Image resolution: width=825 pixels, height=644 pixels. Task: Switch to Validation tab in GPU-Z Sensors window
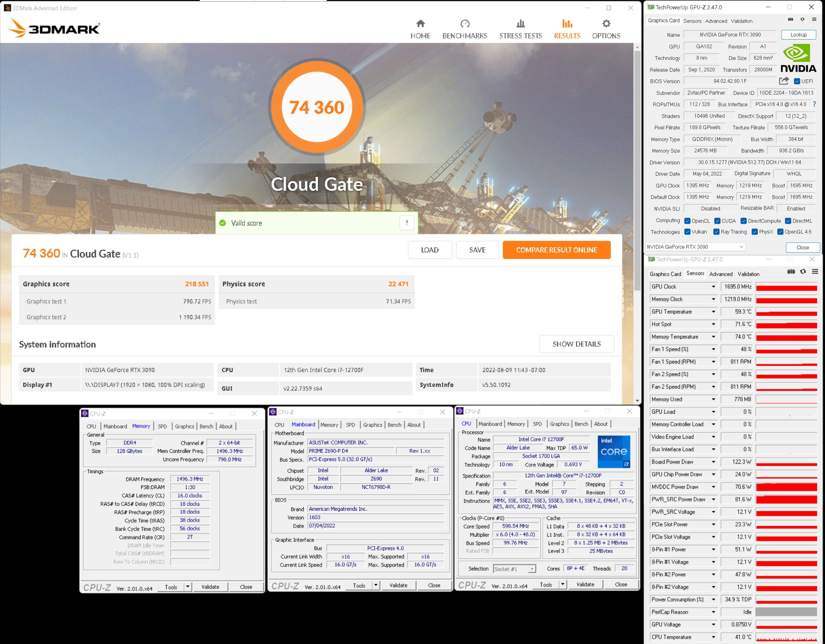(x=748, y=274)
